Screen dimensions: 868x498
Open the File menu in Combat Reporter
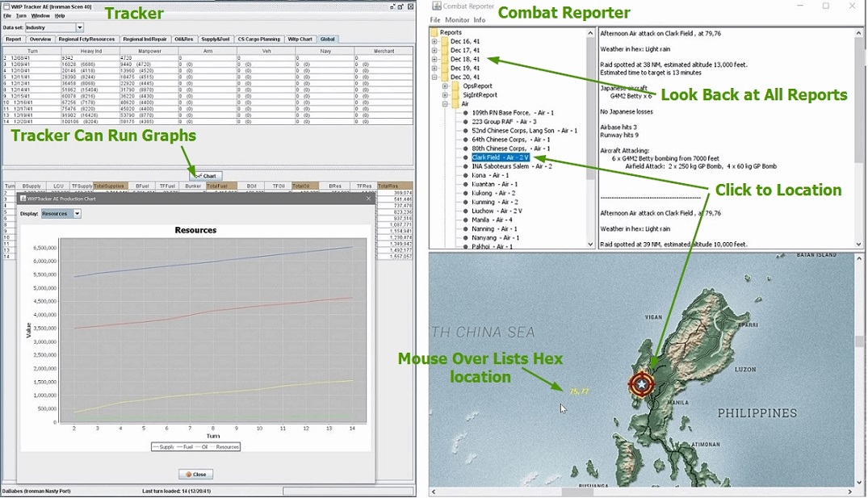(x=436, y=20)
